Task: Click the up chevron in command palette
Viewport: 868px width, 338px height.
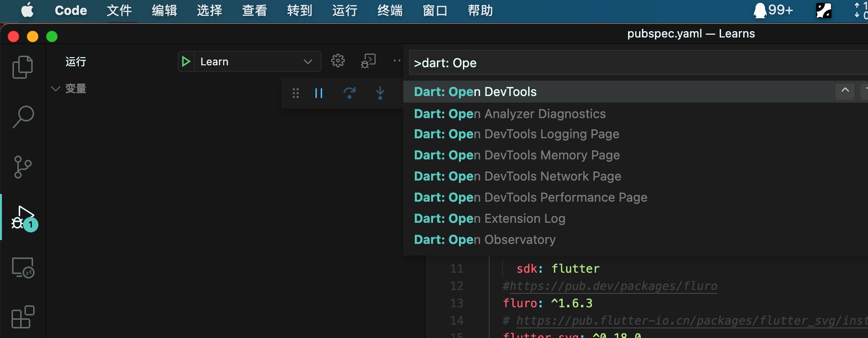Action: tap(845, 90)
